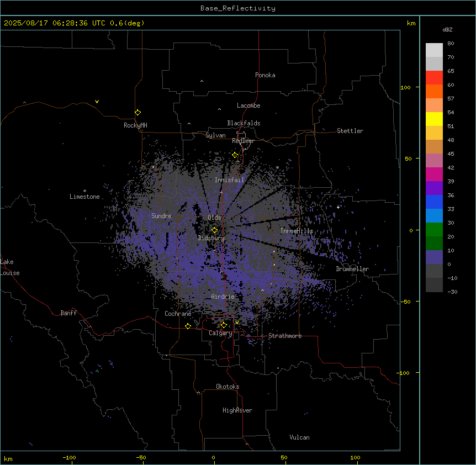
Task: Select the purple 39-36 dBZ legend swatch
Action: click(x=434, y=188)
